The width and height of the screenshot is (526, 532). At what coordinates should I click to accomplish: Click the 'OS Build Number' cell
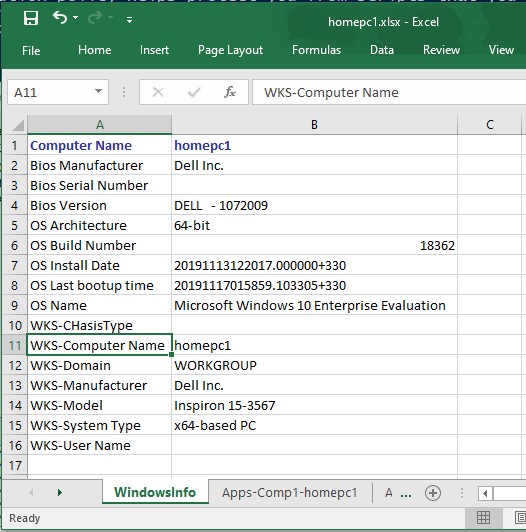(x=99, y=246)
